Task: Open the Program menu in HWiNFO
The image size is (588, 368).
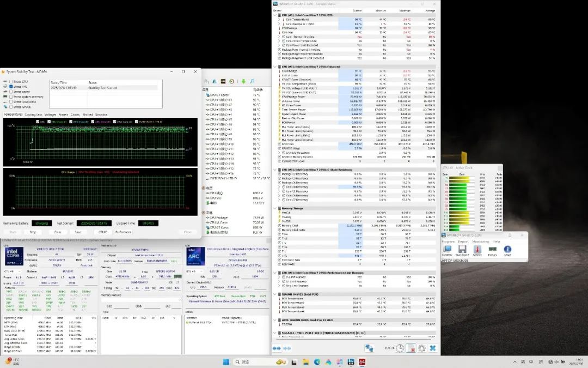Action: click(x=448, y=242)
